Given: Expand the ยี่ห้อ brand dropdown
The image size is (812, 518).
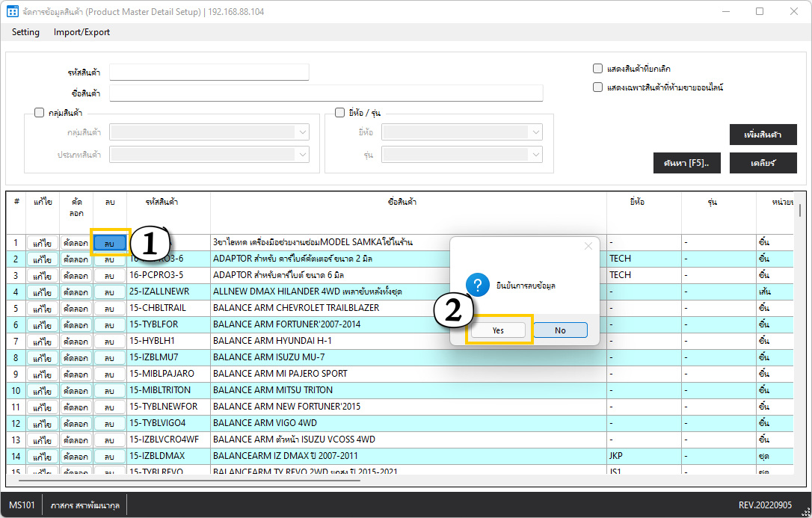Looking at the screenshot, I should (x=536, y=132).
